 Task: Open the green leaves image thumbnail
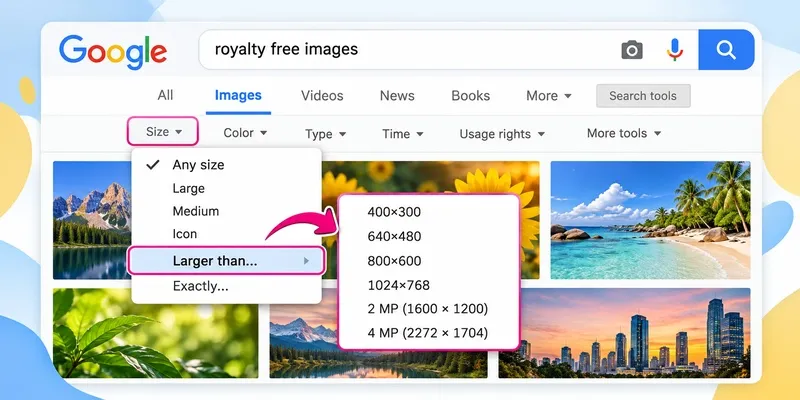pyautogui.click(x=155, y=341)
